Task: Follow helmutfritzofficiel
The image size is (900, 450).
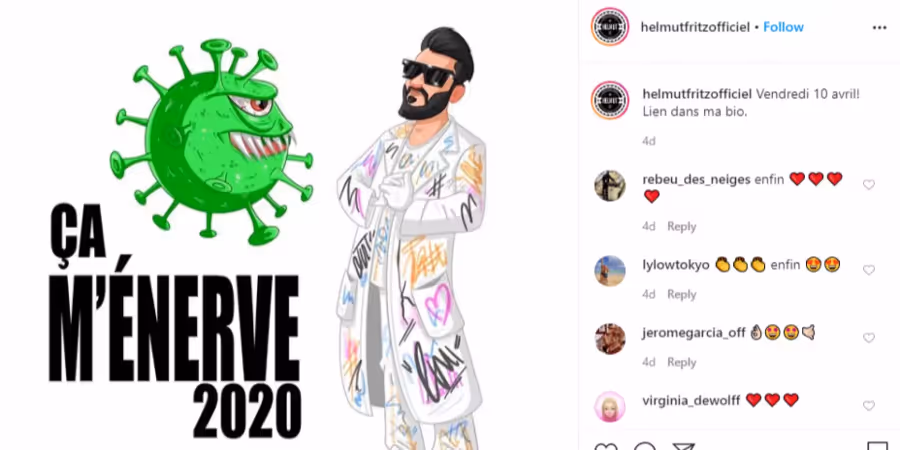Action: click(783, 28)
